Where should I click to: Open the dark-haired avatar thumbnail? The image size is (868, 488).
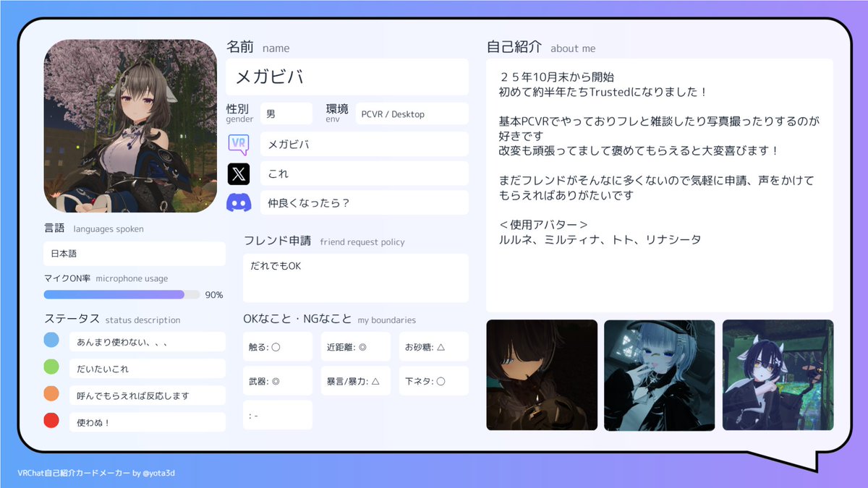pyautogui.click(x=542, y=374)
